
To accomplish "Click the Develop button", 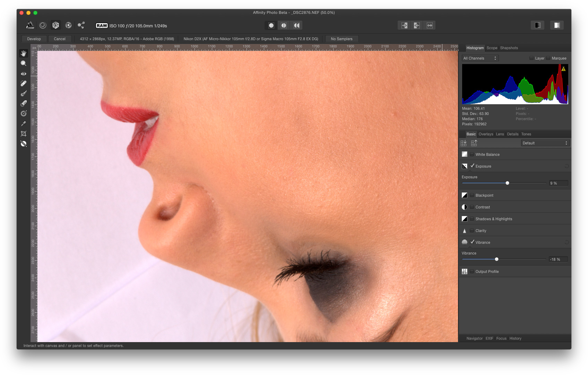I will [34, 39].
